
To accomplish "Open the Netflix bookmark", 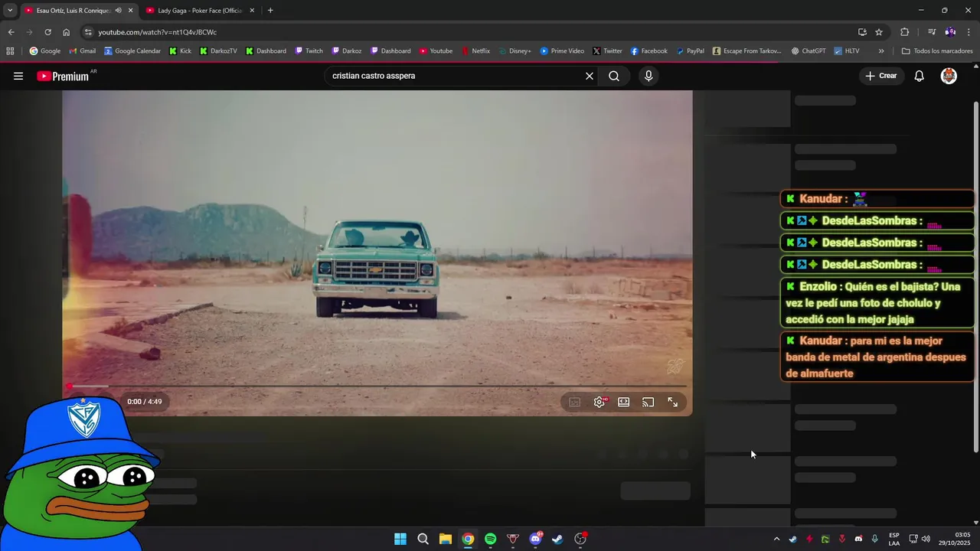I will click(x=475, y=51).
